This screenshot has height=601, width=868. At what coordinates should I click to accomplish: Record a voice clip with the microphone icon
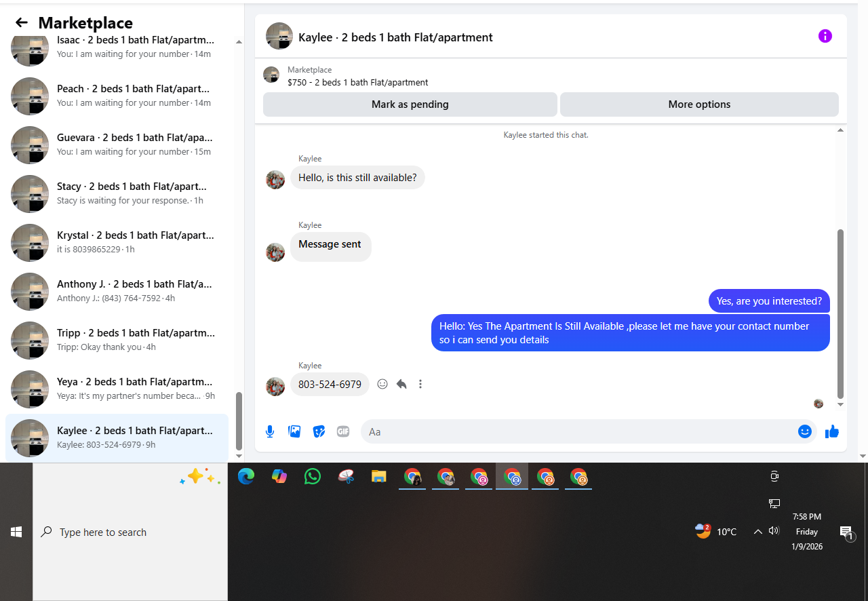point(270,431)
